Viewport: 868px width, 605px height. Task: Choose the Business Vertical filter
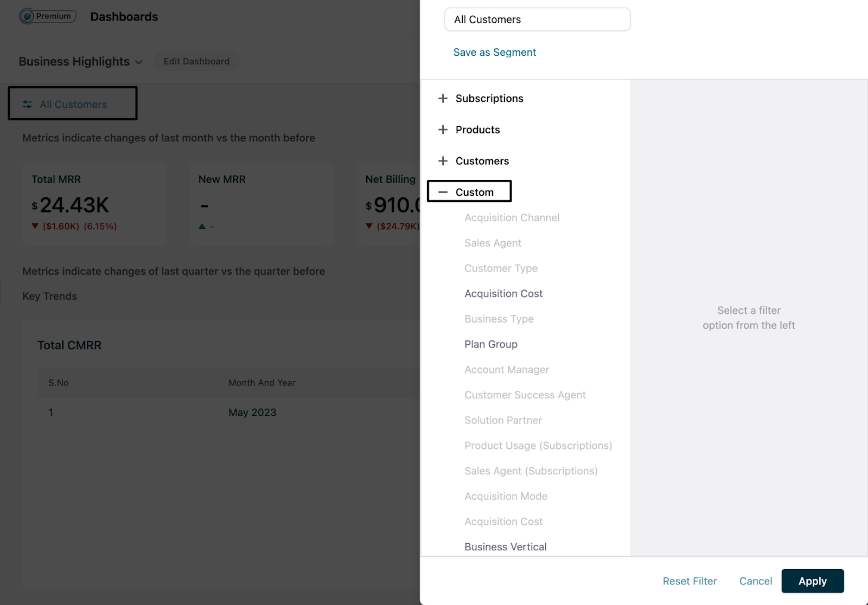point(505,546)
